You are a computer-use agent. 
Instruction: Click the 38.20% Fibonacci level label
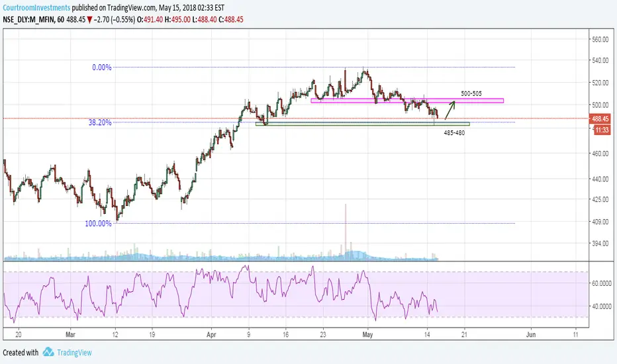pos(100,122)
